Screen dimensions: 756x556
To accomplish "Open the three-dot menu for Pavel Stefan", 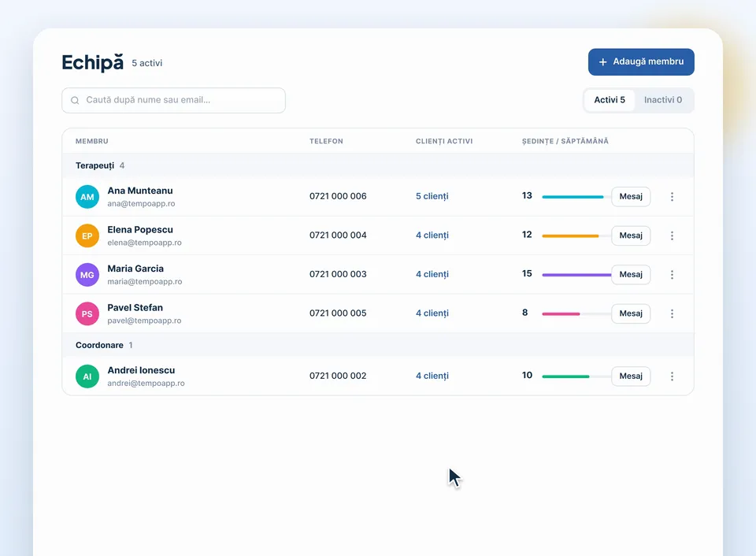I will coord(672,314).
